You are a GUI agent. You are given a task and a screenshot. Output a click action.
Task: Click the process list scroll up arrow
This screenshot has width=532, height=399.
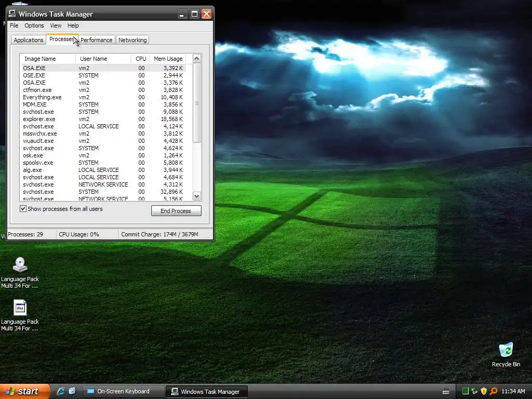pos(197,59)
